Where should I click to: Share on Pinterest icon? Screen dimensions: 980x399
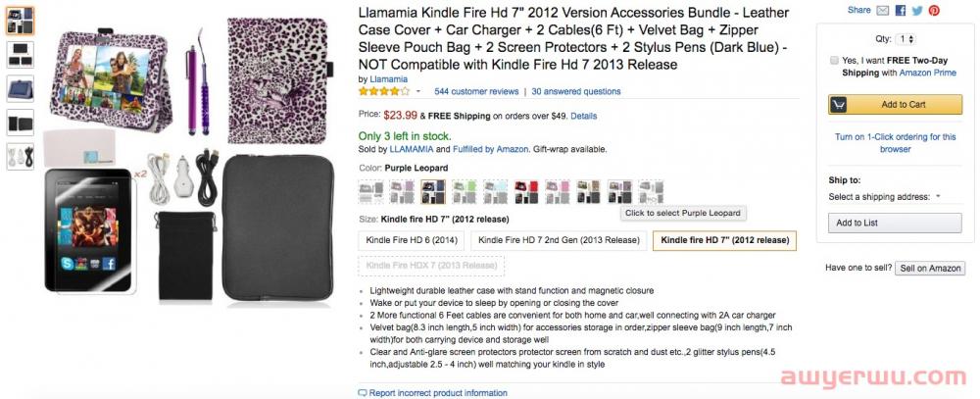click(x=934, y=10)
